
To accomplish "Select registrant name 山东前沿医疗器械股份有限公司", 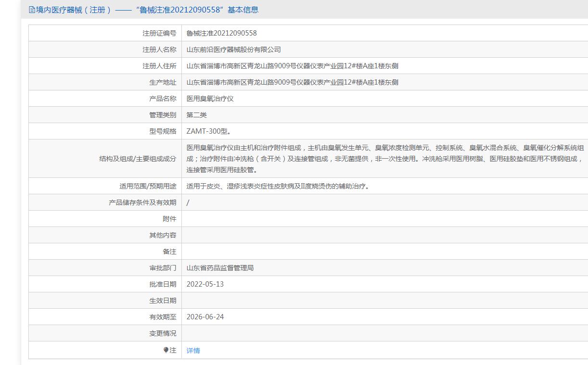I will [x=233, y=50].
